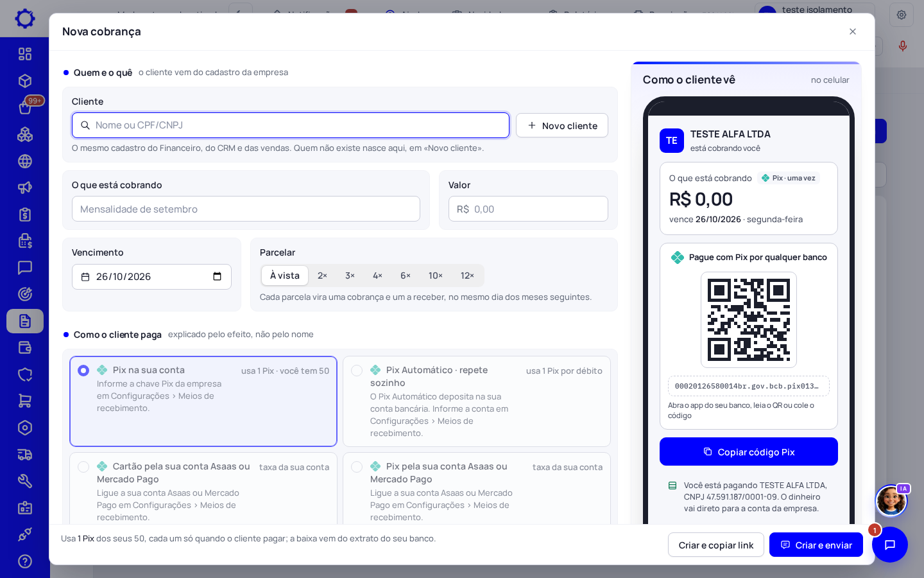924x578 pixels.
Task: Click the microphone icon at top right
Action: pyautogui.click(x=903, y=46)
